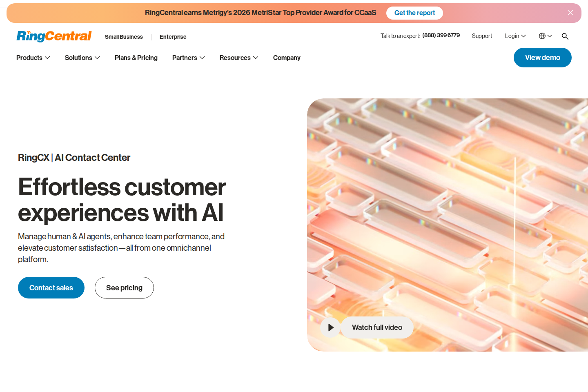Open the Login dropdown
The height and width of the screenshot is (392, 588).
[515, 36]
